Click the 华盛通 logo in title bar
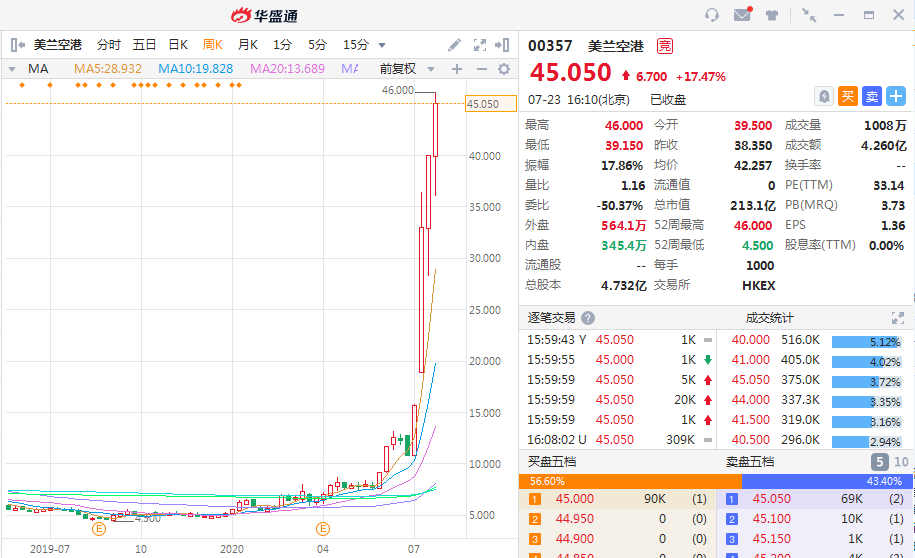Screen dimensions: 915x558 pos(264,15)
